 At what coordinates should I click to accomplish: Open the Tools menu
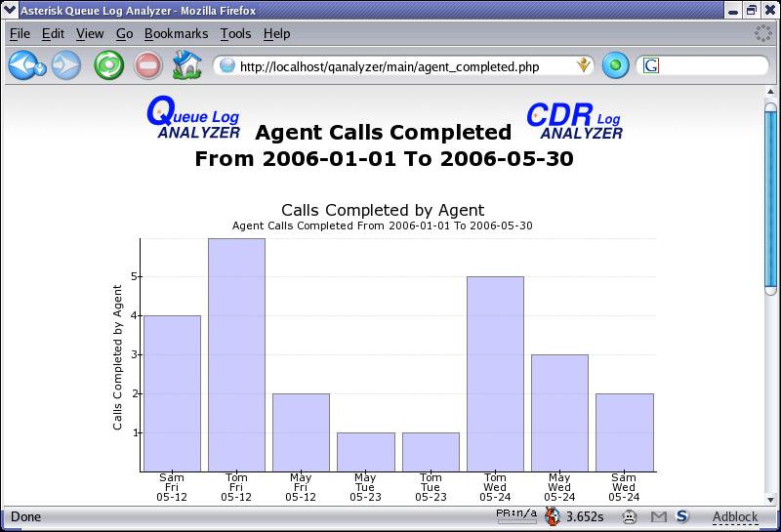pos(235,33)
